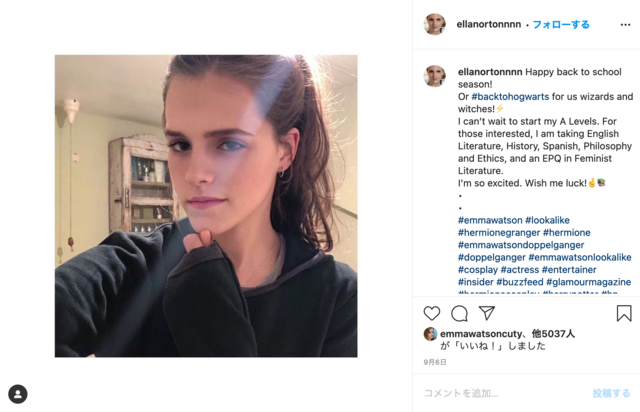Viewport: 640px width, 412px height.
Task: Open the #emmawatsondoppelganger hashtag
Action: [x=521, y=245]
